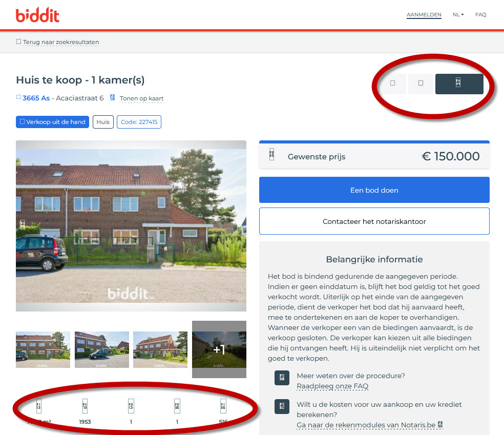This screenshot has width=504, height=435.
Task: Click the map icon before Tonen op kaart
Action: pyautogui.click(x=112, y=97)
